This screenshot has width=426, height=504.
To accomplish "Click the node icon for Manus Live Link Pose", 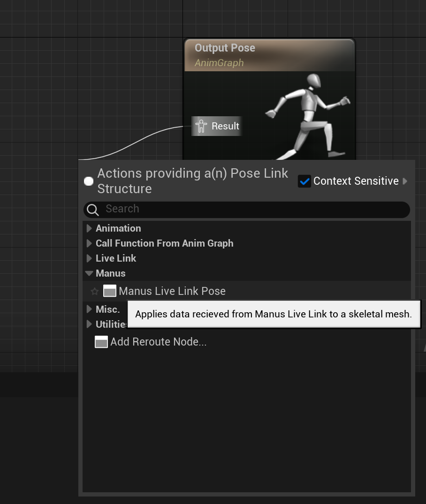I will click(110, 291).
